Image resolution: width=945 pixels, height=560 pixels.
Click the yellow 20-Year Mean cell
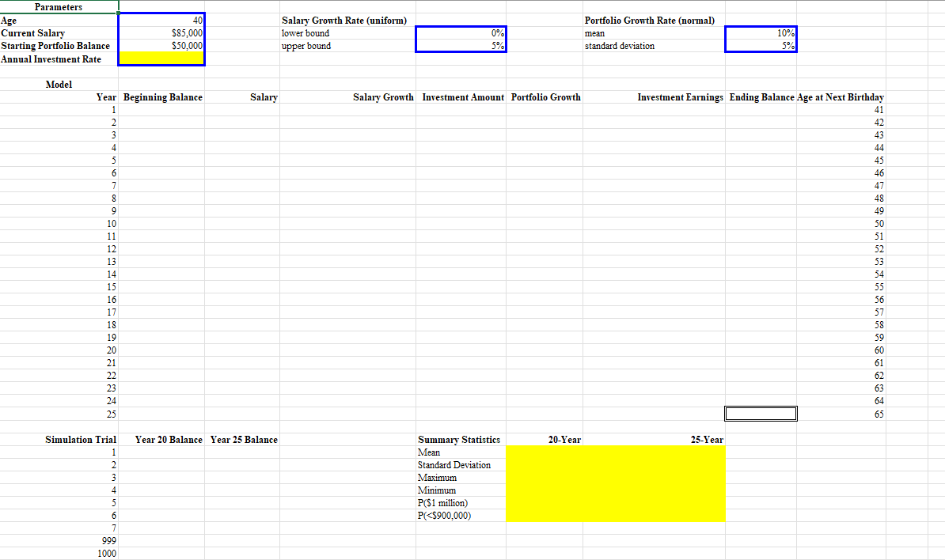545,452
